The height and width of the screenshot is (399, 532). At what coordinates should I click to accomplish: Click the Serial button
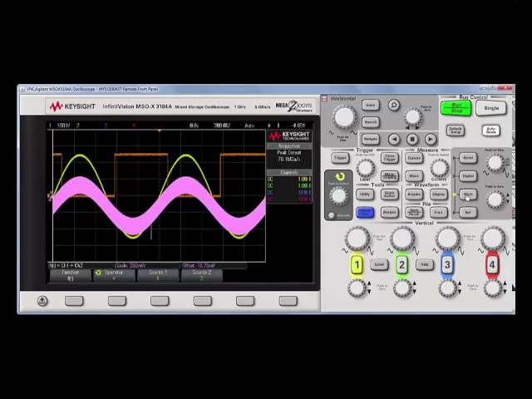(468, 158)
